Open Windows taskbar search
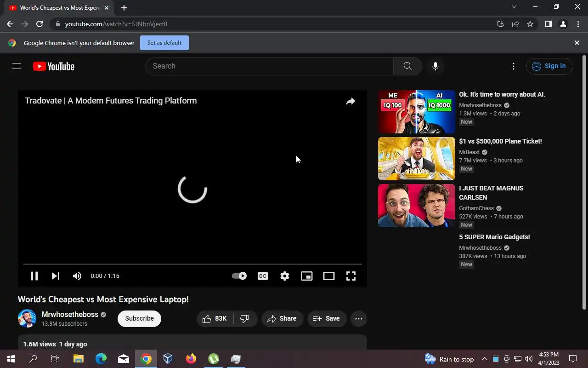This screenshot has width=588, height=368. (x=33, y=359)
